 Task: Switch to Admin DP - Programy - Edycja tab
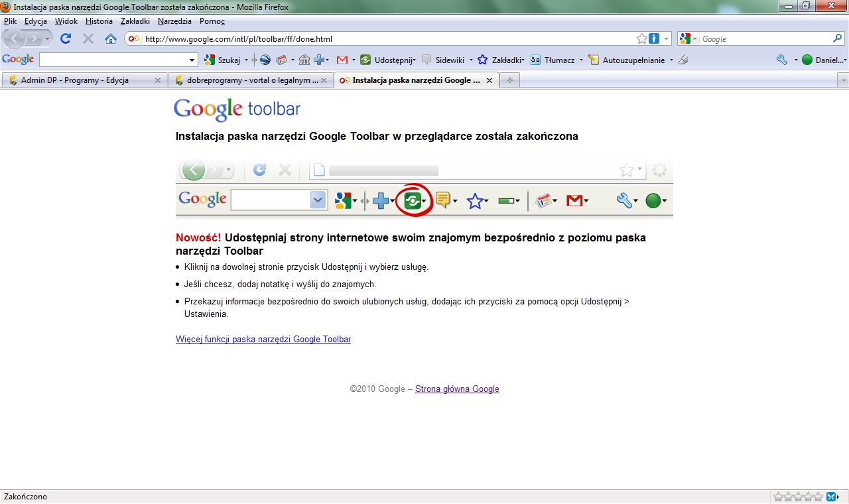pyautogui.click(x=85, y=80)
